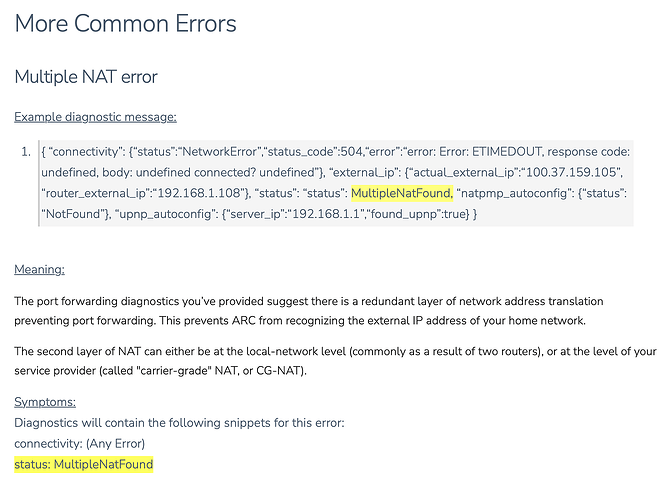Click the More Common Errors heading

pos(125,24)
